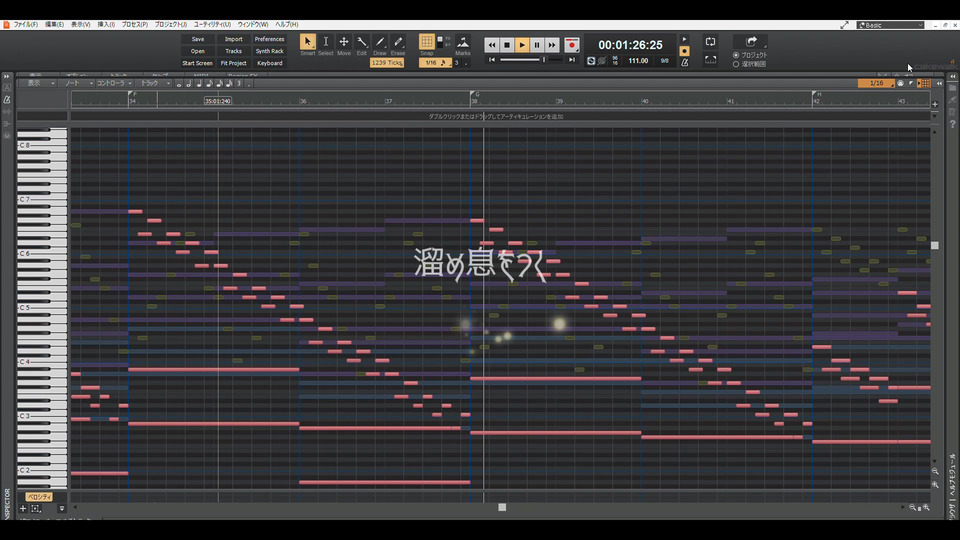The image size is (960, 540).
Task: Click the Preferences button
Action: click(269, 39)
